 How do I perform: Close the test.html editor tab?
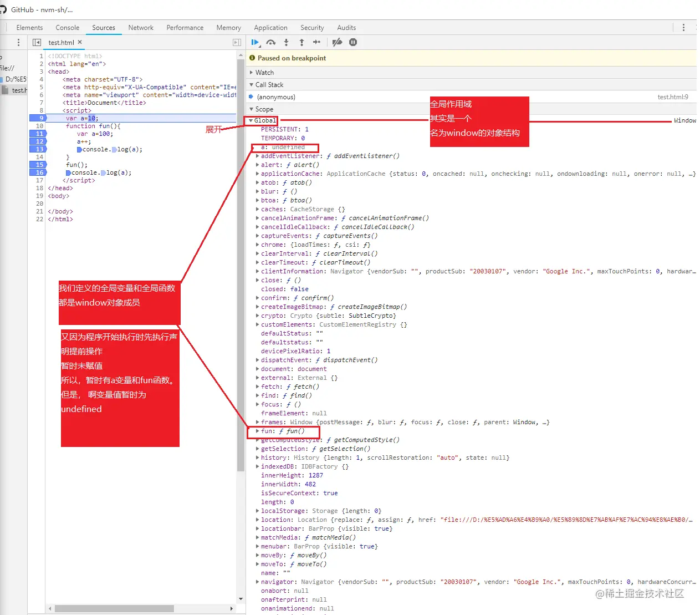[x=80, y=42]
